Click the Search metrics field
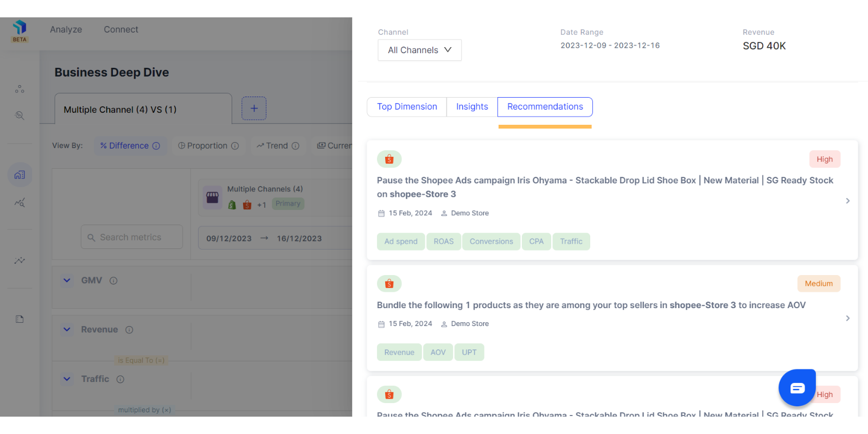 [x=132, y=237]
